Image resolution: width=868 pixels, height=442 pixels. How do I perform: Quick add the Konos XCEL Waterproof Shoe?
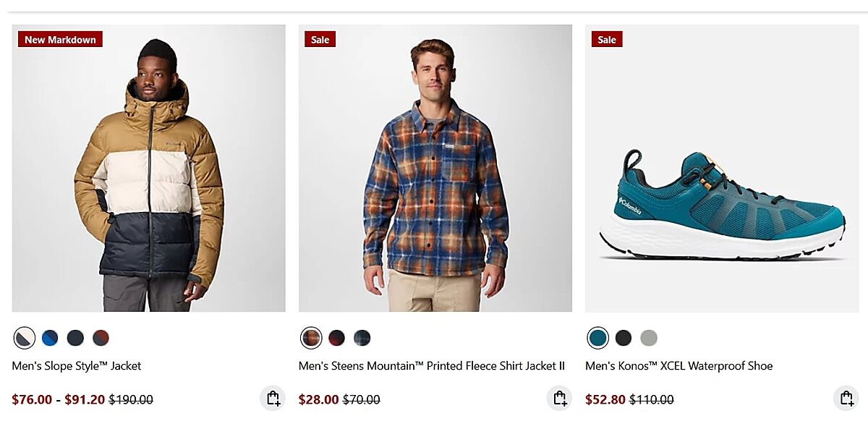(846, 399)
